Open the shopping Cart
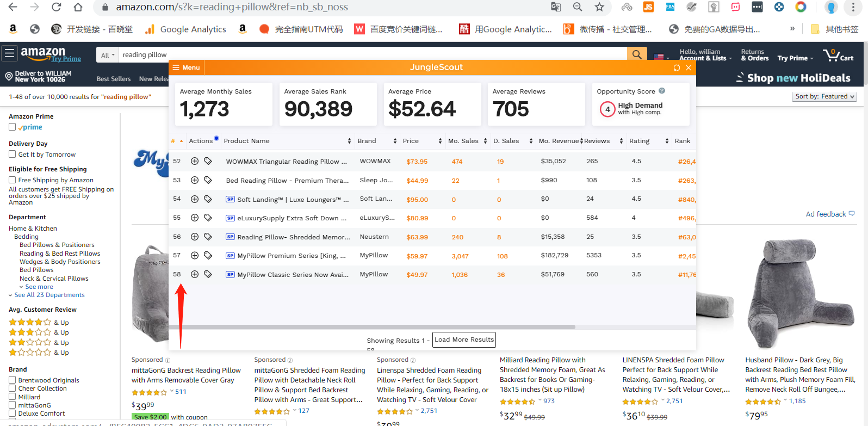Screen dimensions: 868x426 pos(838,55)
